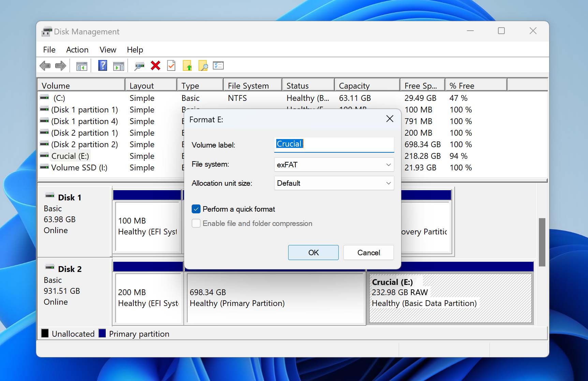Click the Disk 1 drive icon
The width and height of the screenshot is (588, 381).
pos(50,196)
